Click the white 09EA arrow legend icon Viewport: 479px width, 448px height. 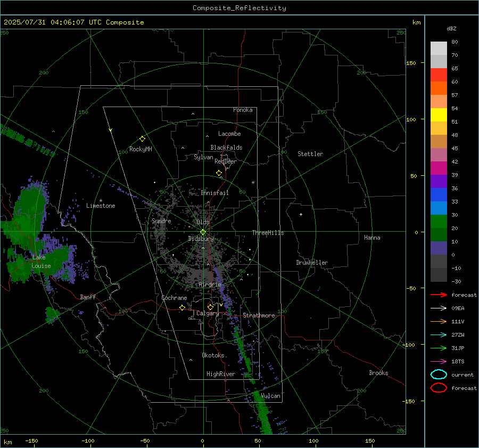tap(439, 308)
